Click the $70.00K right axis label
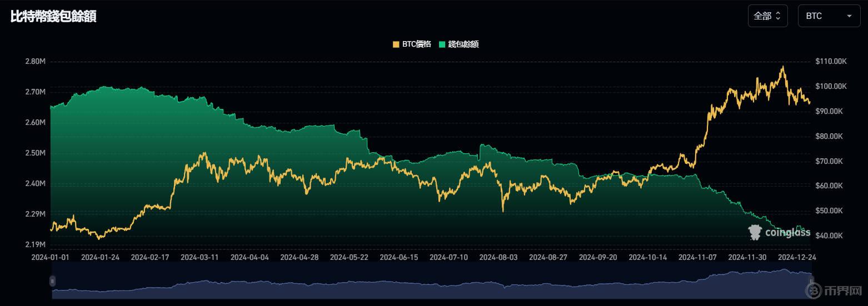 [x=829, y=161]
